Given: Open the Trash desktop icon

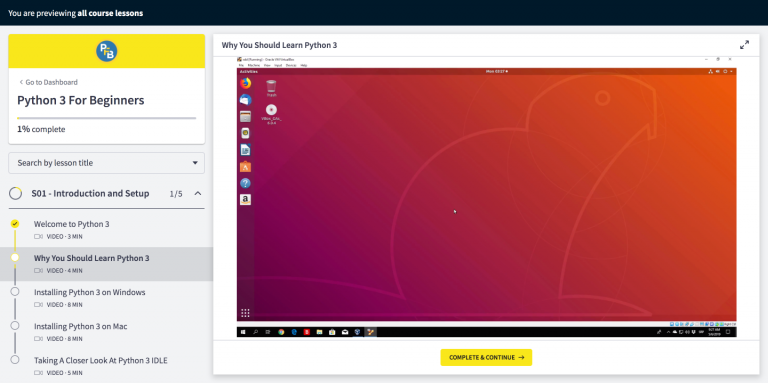Looking at the screenshot, I should coord(271,88).
